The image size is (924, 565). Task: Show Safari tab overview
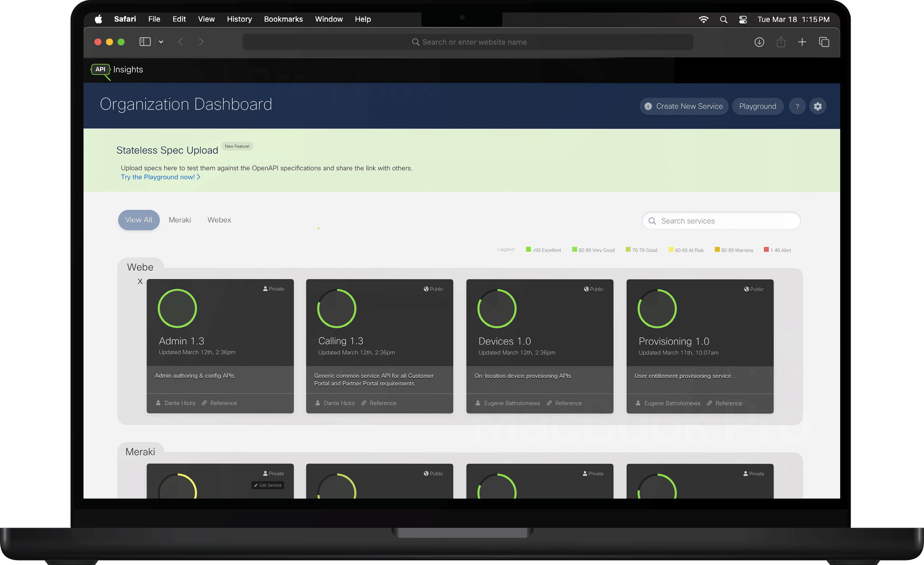click(x=824, y=42)
